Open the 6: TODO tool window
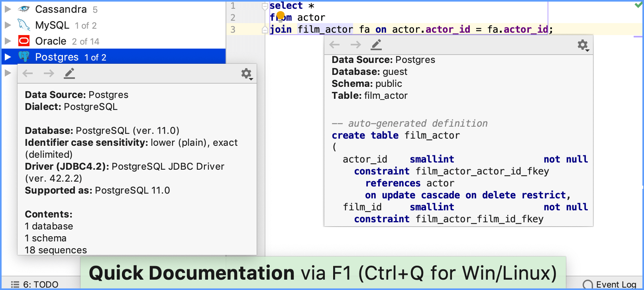Screen dimensions: 644x290 point(35,284)
